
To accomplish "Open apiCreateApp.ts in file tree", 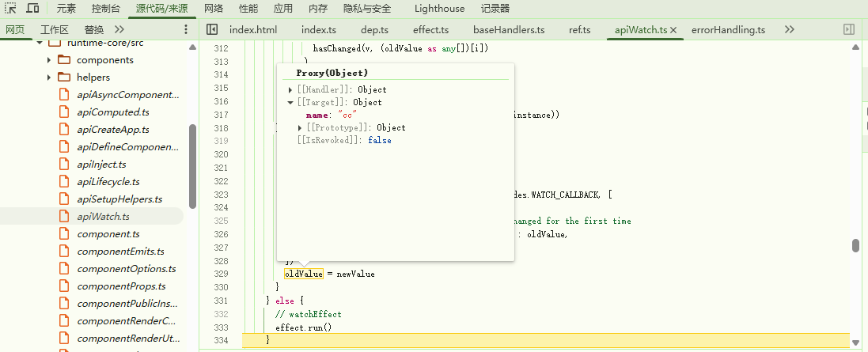I will tap(113, 130).
